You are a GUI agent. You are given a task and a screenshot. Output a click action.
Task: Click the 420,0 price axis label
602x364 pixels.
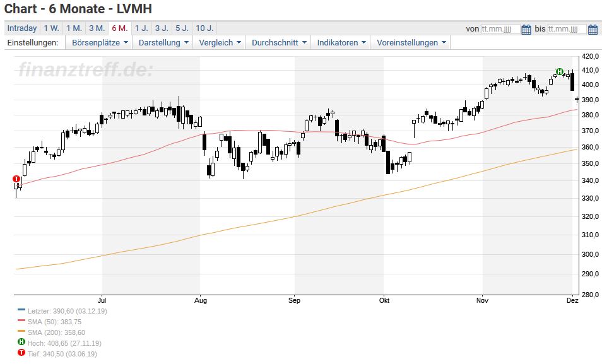click(x=591, y=56)
